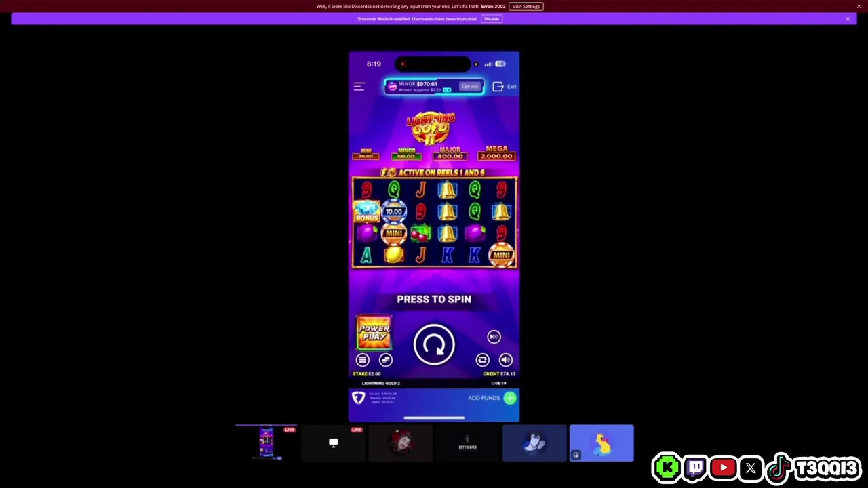Click Visit Settings in the Discord mic error banner
868x488 pixels.
[x=526, y=6]
